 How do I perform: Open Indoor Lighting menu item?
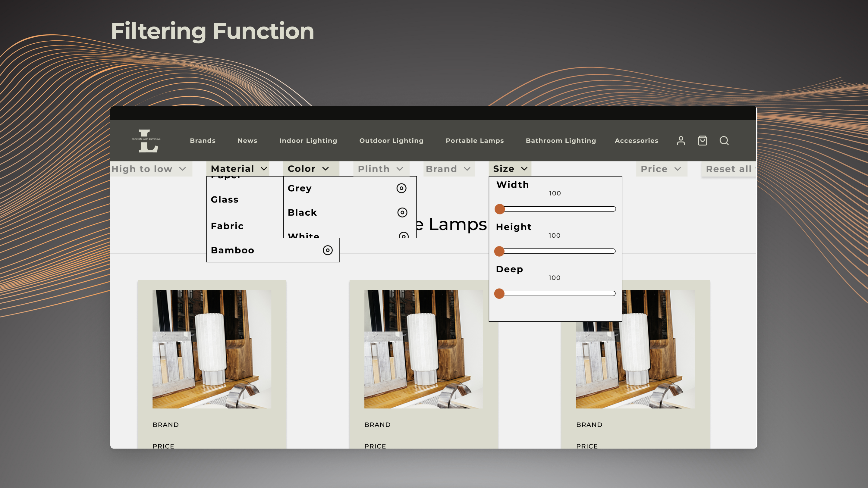pyautogui.click(x=308, y=140)
